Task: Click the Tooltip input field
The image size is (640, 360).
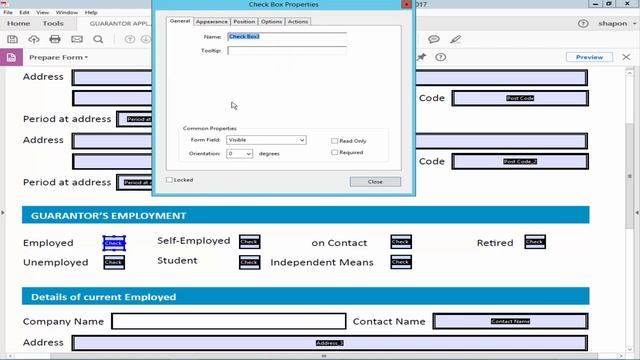Action: tap(287, 51)
